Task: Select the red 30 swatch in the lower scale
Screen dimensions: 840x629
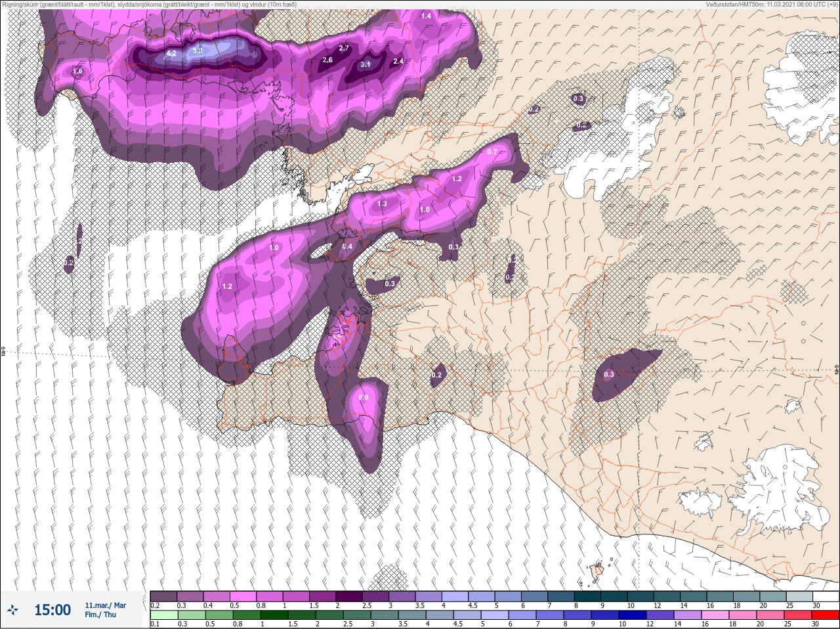Action: coord(826,615)
